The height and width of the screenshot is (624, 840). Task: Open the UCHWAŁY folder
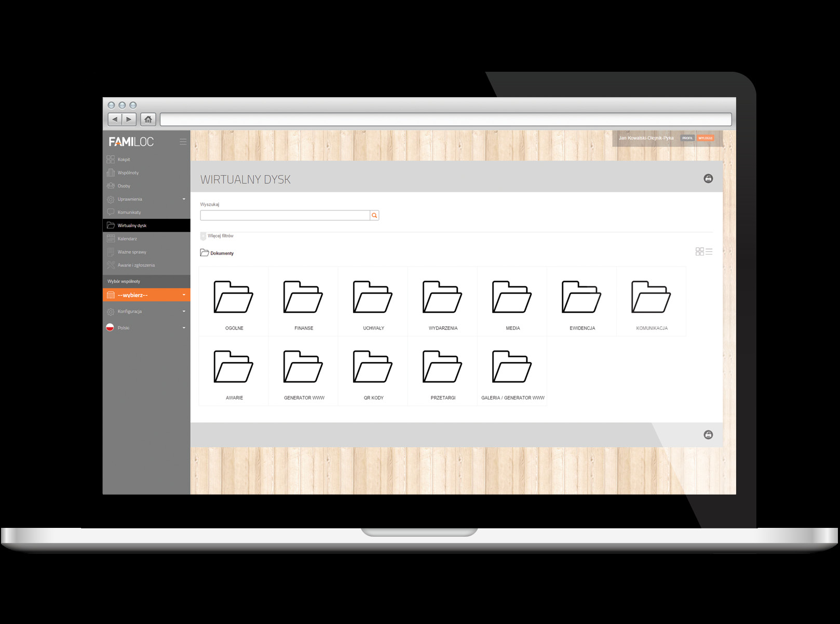(373, 301)
